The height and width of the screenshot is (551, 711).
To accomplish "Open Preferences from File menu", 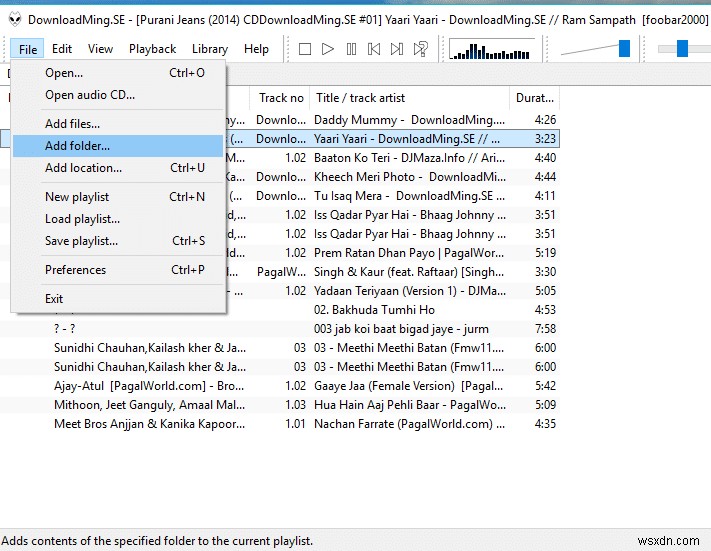I will 118,270.
